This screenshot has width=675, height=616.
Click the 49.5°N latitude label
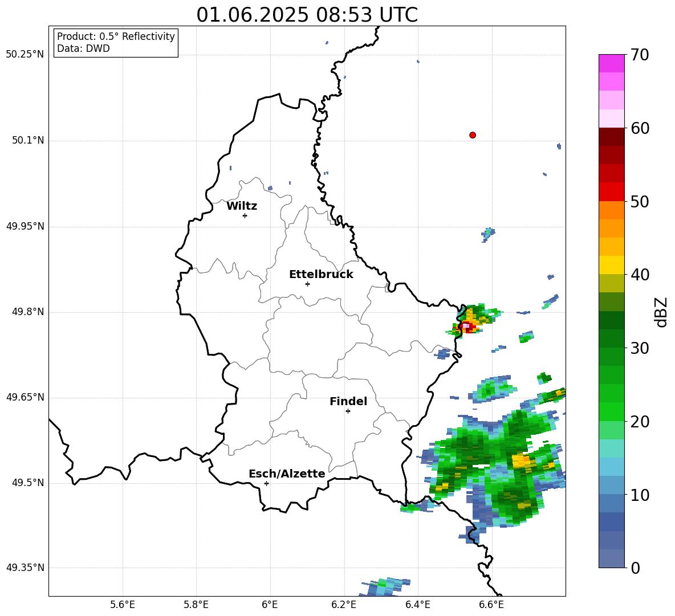28,483
